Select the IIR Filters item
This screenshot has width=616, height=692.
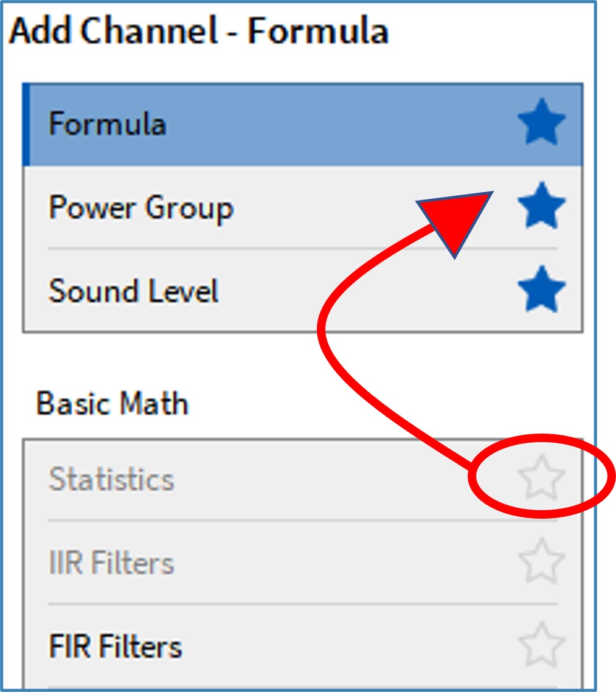tap(111, 562)
